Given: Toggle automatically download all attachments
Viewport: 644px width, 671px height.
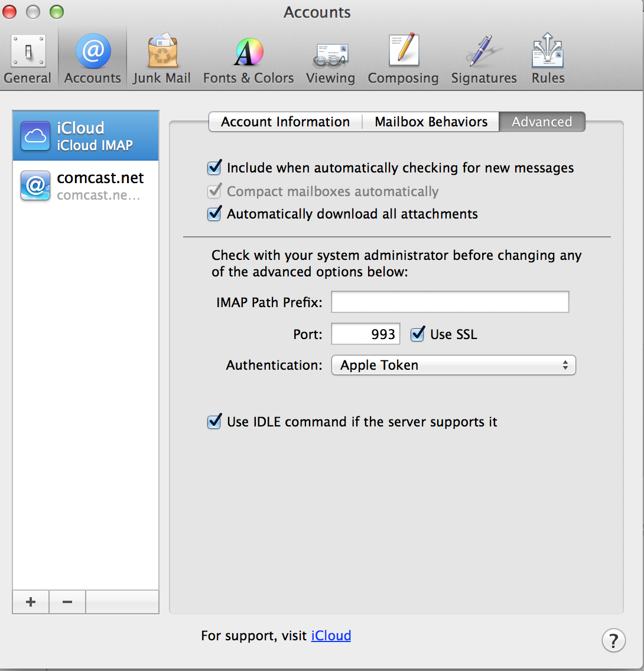Looking at the screenshot, I should click(214, 214).
